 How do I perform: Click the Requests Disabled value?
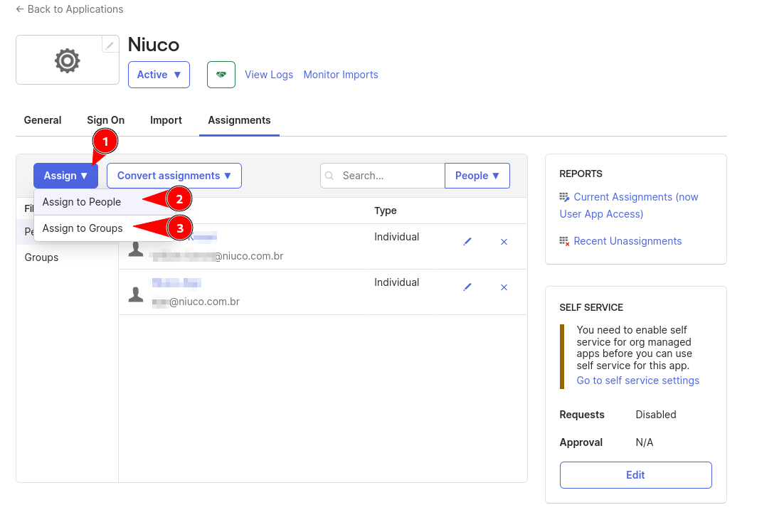point(655,415)
